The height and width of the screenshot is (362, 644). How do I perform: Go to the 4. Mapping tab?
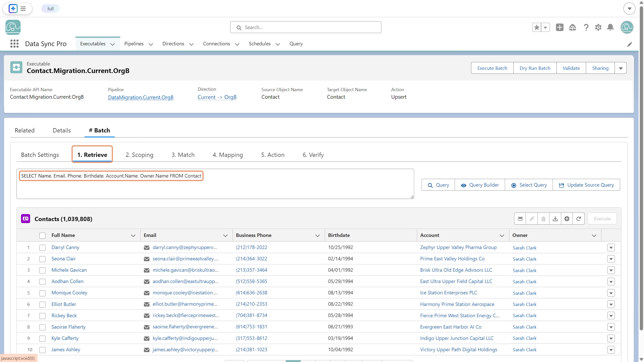[x=228, y=155]
